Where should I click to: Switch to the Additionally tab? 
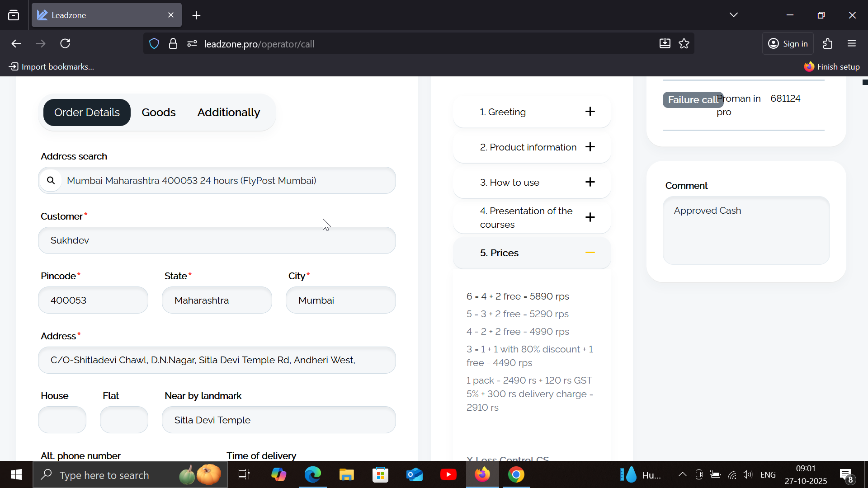point(228,113)
